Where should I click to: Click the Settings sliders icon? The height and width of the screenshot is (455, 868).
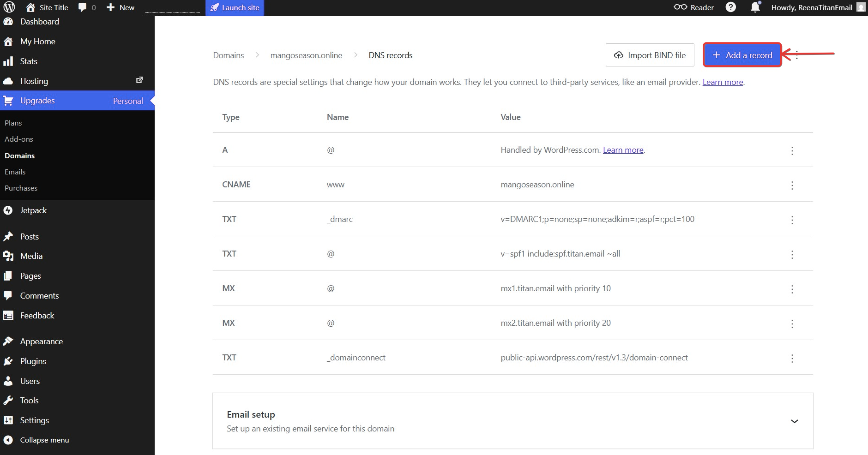[x=8, y=420]
